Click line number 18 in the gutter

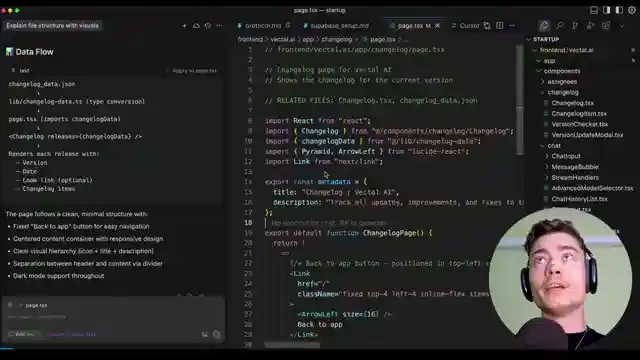click(248, 223)
